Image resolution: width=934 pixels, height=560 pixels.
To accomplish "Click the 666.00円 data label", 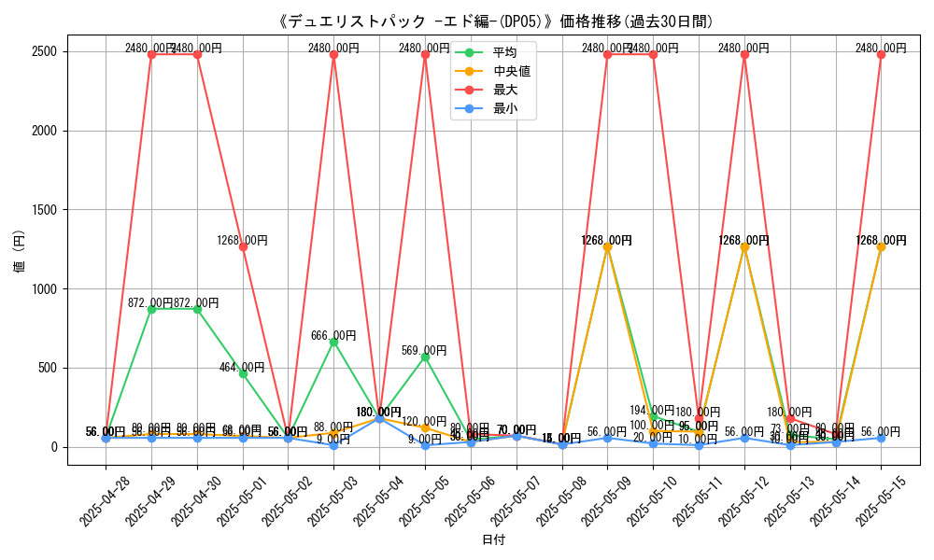I will 333,336.
